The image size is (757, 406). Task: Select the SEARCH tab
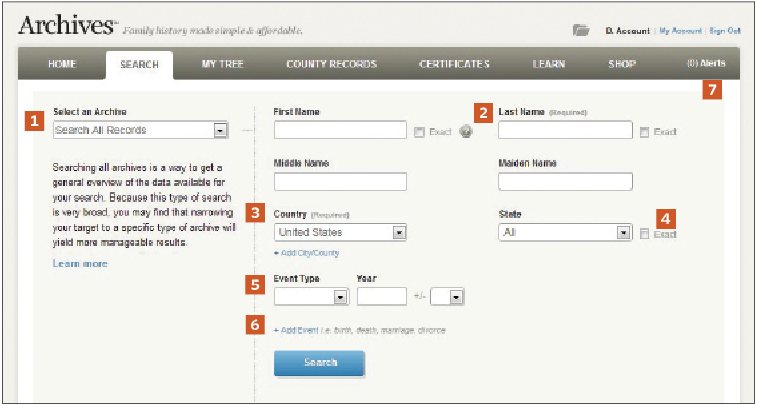139,64
